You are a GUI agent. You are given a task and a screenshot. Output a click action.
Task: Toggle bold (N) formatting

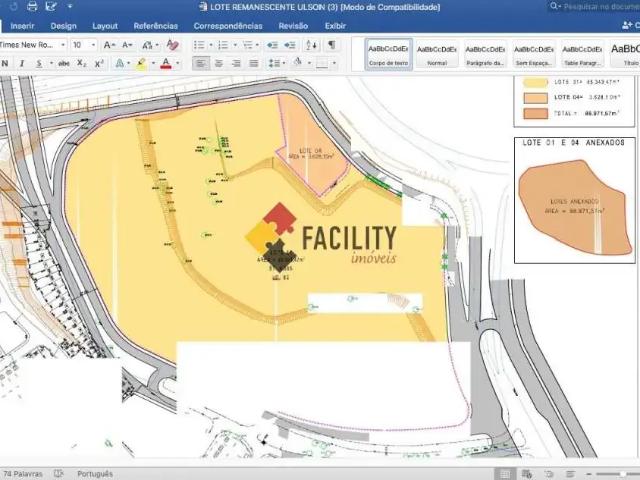pyautogui.click(x=5, y=63)
